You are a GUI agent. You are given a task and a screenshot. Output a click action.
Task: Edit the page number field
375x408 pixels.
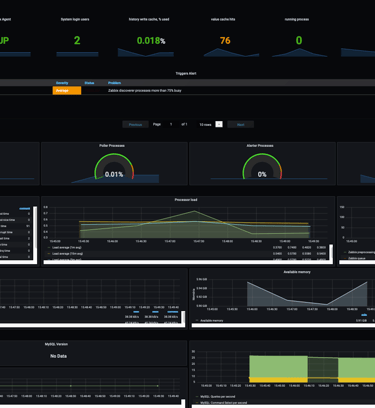point(171,124)
